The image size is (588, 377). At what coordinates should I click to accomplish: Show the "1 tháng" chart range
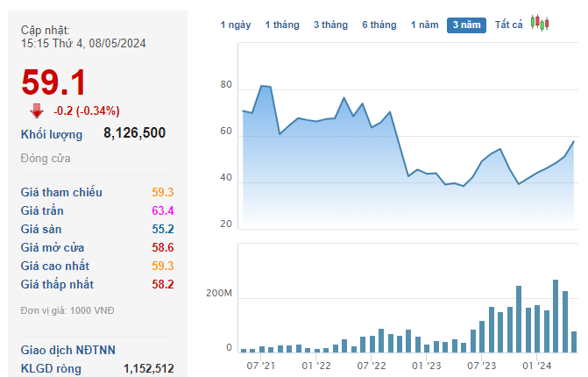click(282, 25)
